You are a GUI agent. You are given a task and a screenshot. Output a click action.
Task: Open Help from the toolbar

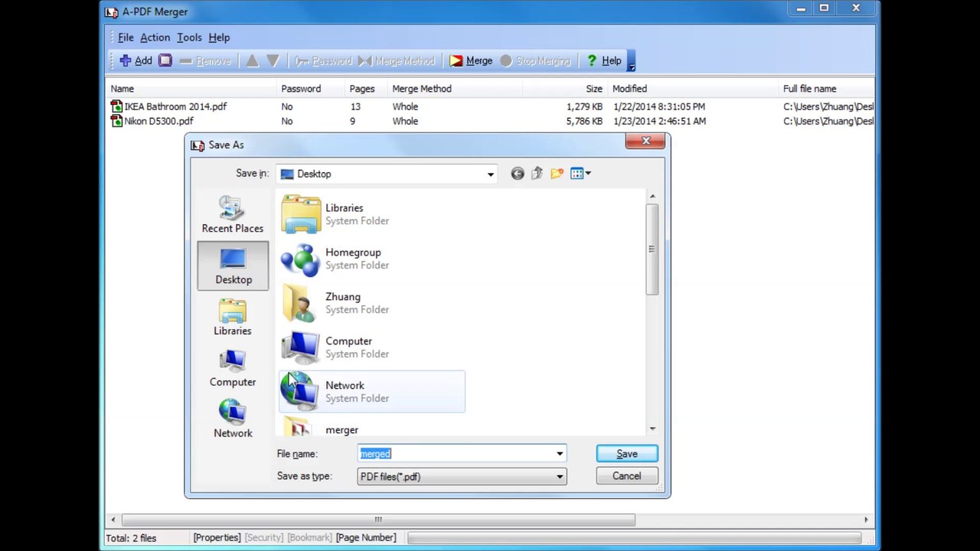click(603, 60)
